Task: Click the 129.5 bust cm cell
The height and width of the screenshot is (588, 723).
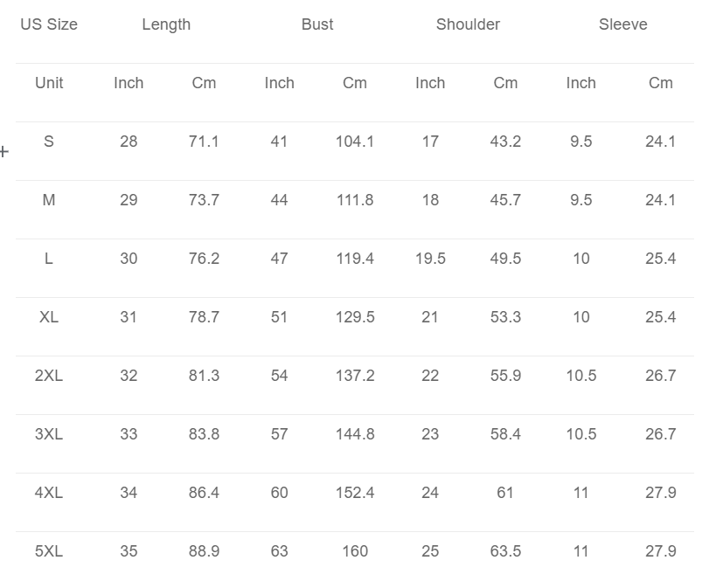Action: coord(355,317)
